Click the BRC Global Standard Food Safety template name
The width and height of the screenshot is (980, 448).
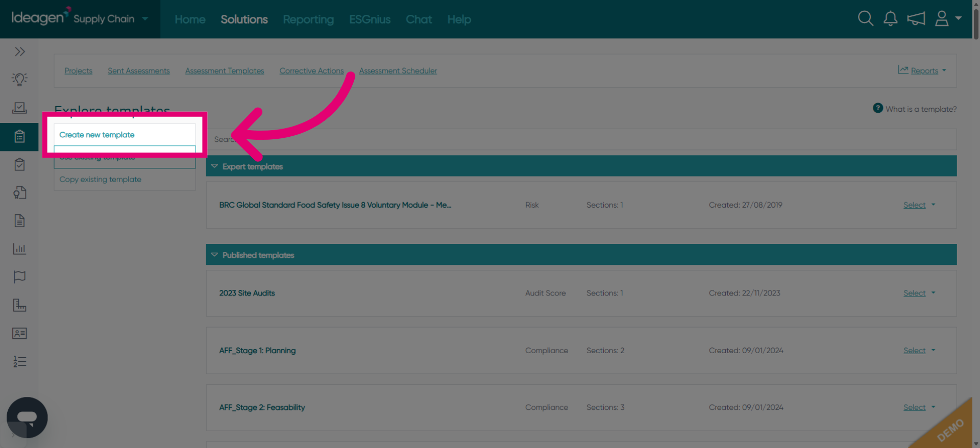[335, 205]
